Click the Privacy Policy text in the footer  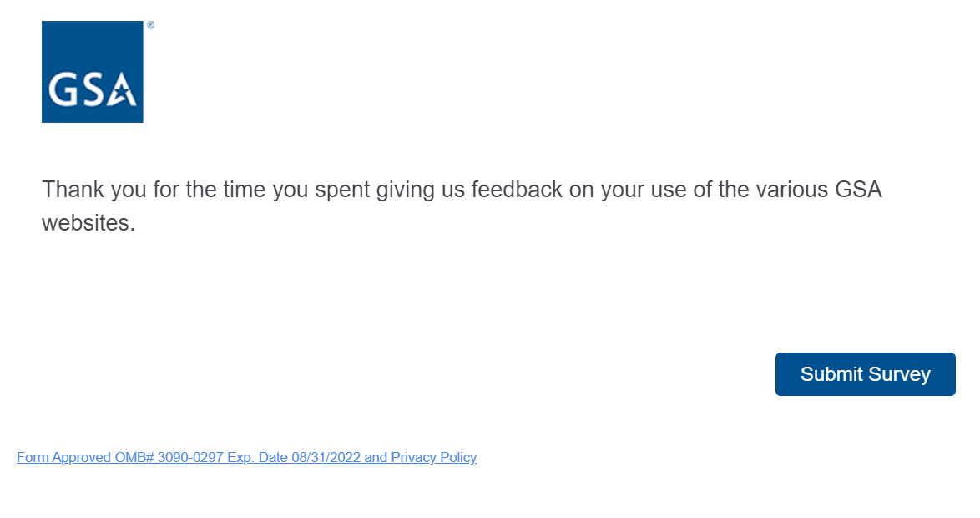(433, 457)
